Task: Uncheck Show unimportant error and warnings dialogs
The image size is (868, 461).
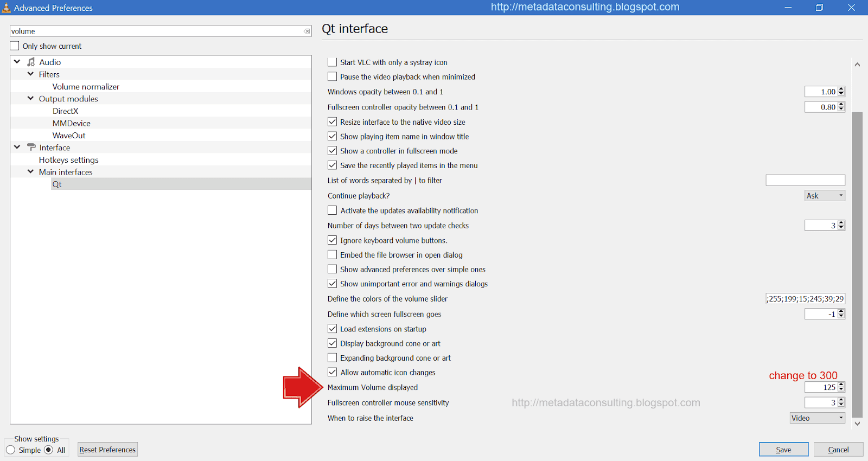Action: pyautogui.click(x=333, y=284)
